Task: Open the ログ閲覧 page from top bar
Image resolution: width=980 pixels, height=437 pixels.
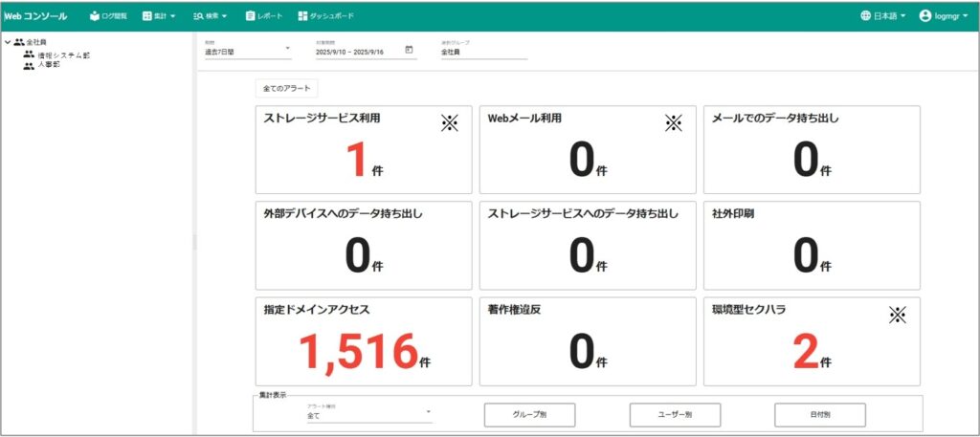Action: tap(108, 16)
